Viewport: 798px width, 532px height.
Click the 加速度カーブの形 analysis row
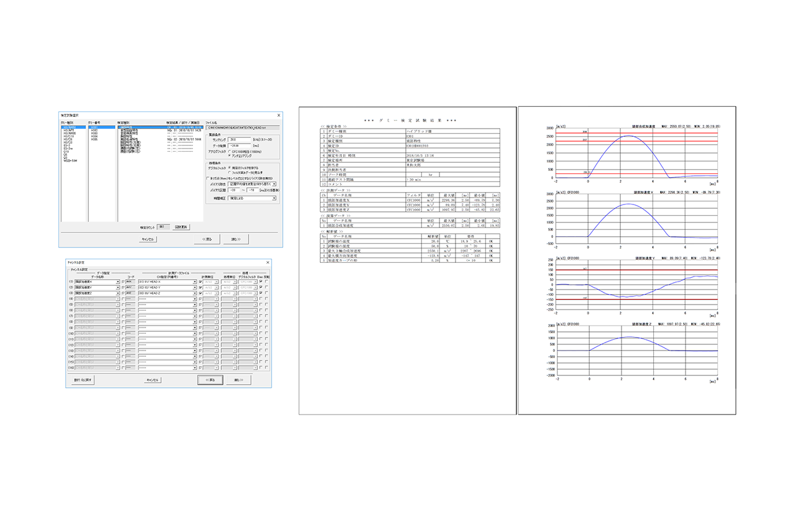(x=409, y=260)
